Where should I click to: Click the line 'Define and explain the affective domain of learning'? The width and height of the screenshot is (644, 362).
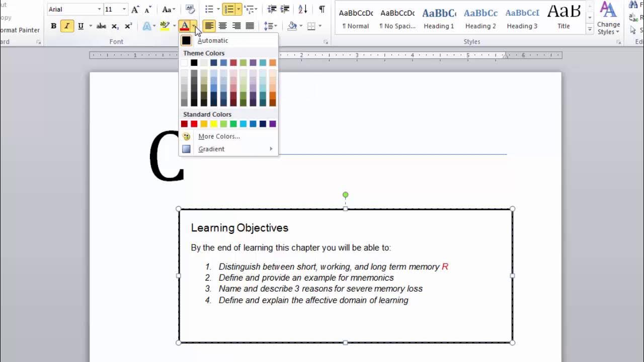(x=313, y=300)
